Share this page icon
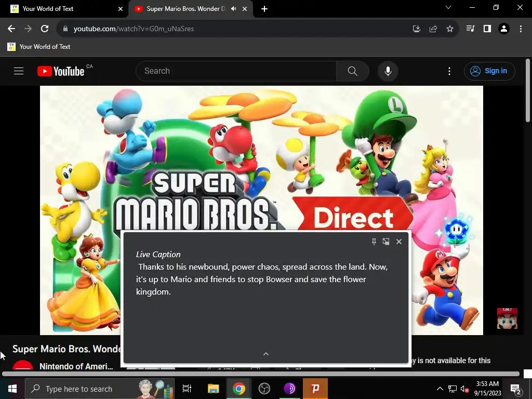This screenshot has width=532, height=399. coord(433,29)
